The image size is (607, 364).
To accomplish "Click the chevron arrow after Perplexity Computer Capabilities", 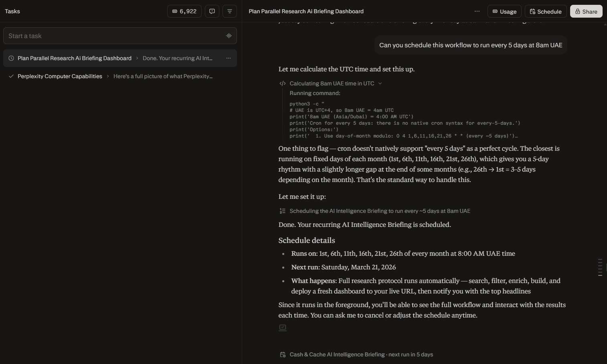I will (108, 76).
